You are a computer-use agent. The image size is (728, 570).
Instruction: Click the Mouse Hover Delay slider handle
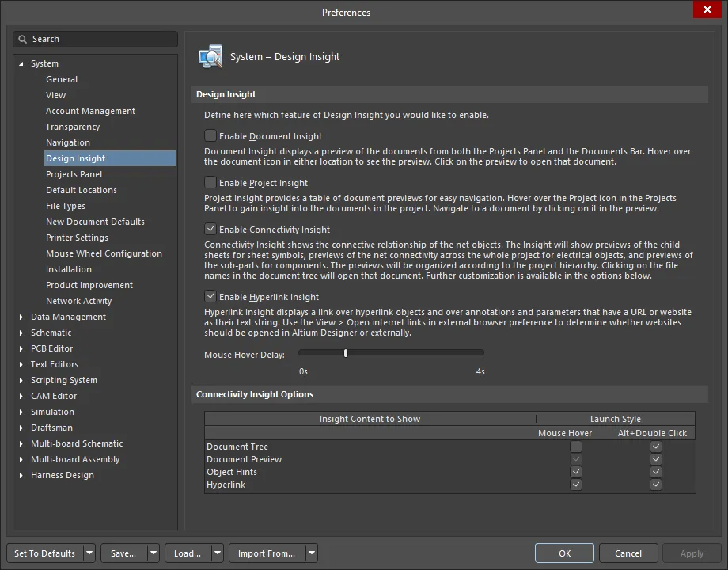pyautogui.click(x=346, y=353)
